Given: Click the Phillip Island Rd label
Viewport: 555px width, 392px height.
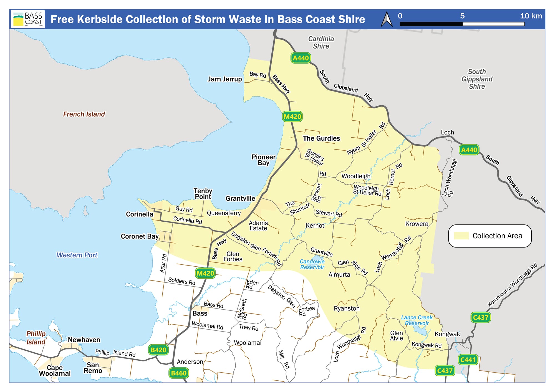Looking at the screenshot, I should tap(115, 353).
